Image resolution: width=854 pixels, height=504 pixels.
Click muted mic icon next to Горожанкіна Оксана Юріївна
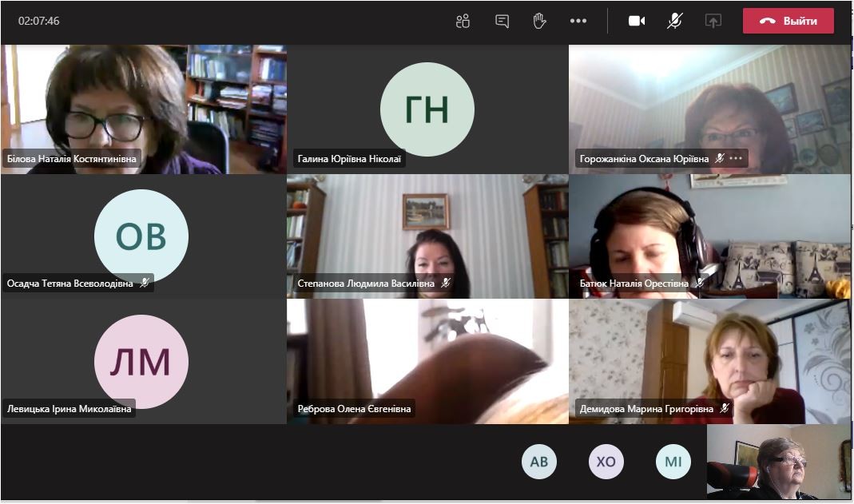tap(720, 158)
